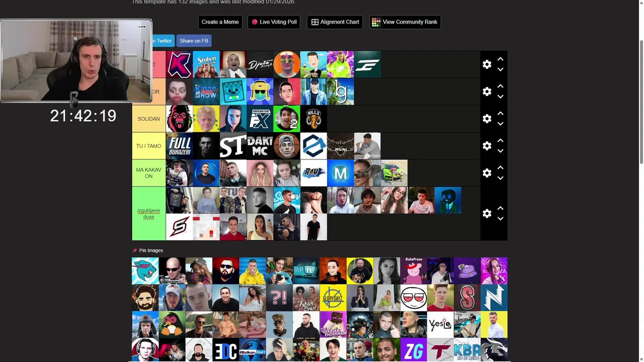
Task: Select the Hills mammoth logo image
Action: point(314,119)
